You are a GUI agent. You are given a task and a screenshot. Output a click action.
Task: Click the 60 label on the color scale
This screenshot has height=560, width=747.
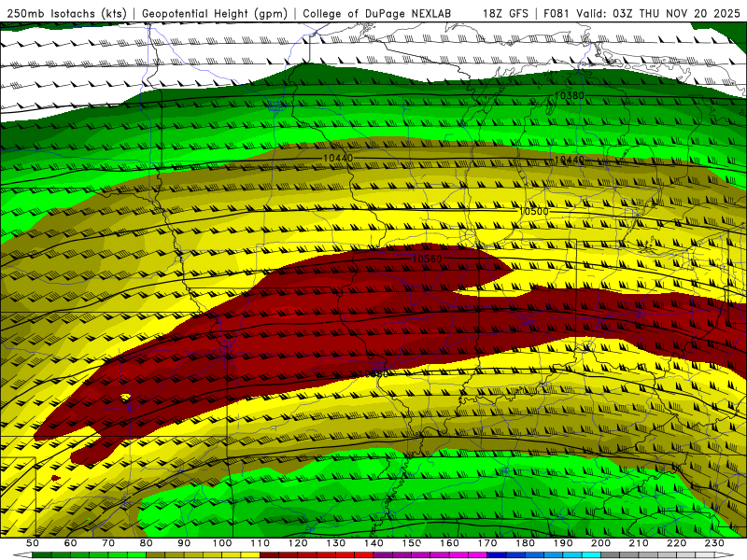pyautogui.click(x=70, y=543)
